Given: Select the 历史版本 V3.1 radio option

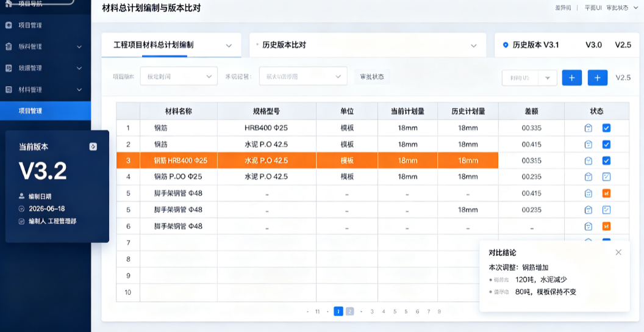Looking at the screenshot, I should coord(506,45).
